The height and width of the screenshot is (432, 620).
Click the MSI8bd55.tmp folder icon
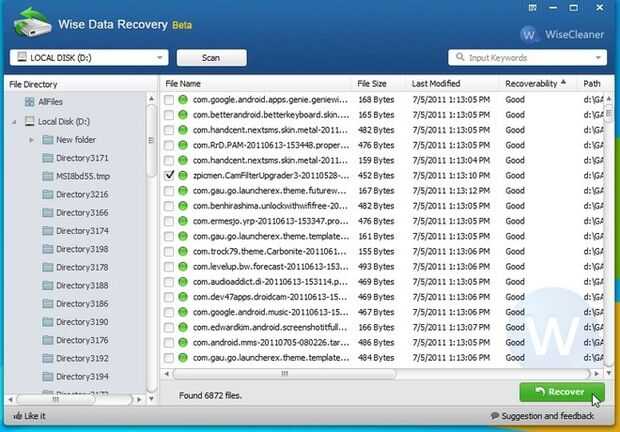(x=47, y=176)
